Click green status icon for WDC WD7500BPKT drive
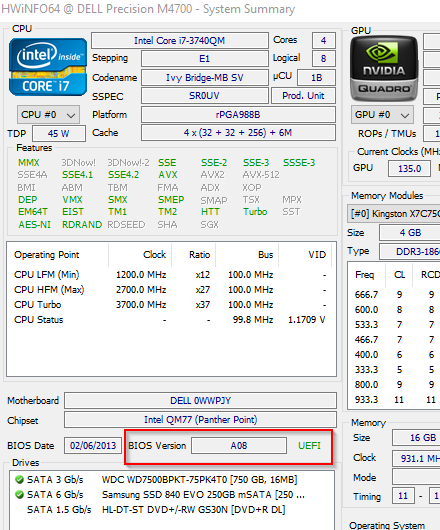This screenshot has height=530, width=440. [x=19, y=479]
